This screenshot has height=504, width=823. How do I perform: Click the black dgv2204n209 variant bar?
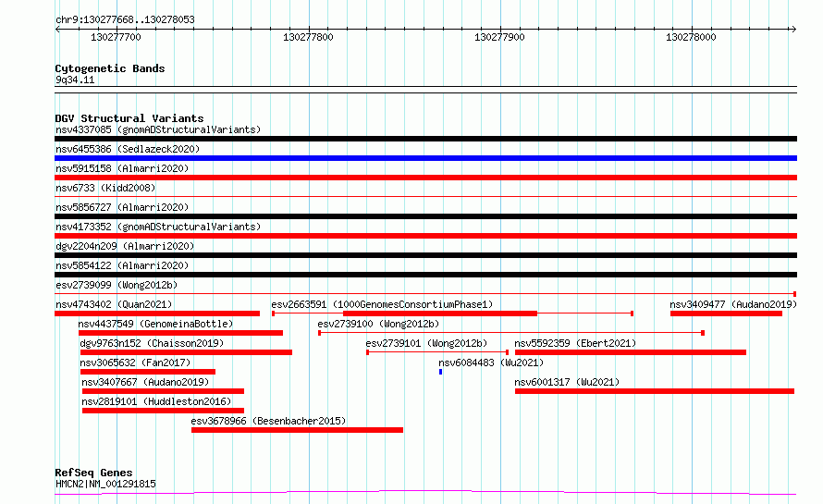coord(425,255)
